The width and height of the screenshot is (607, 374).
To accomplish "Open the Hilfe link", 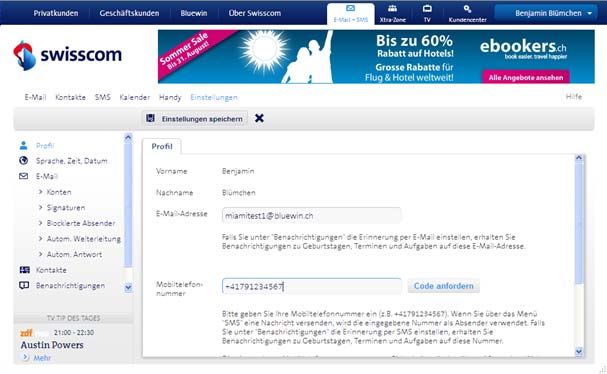I will pyautogui.click(x=574, y=96).
